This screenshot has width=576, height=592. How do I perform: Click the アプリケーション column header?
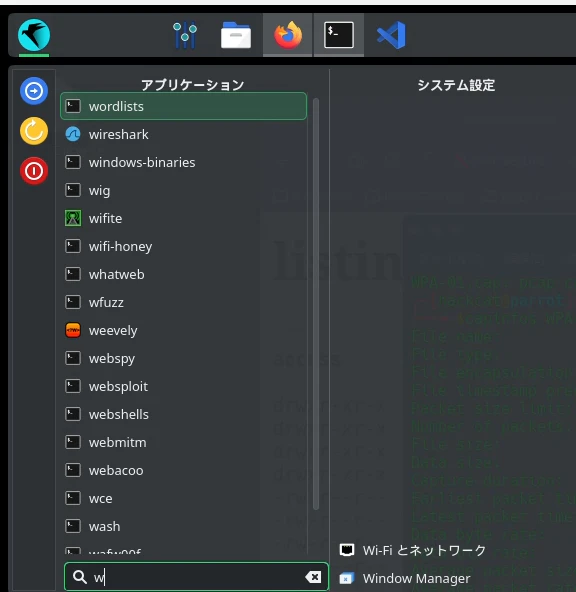pos(193,85)
